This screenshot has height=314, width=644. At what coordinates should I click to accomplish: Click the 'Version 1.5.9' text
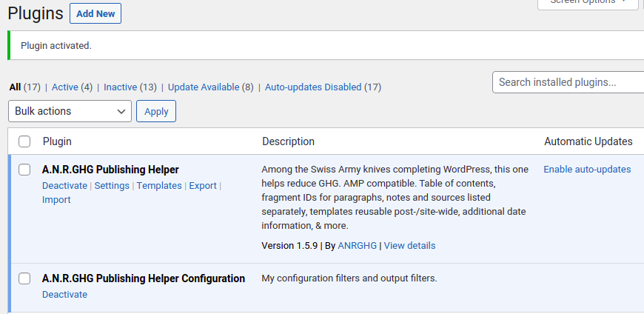(289, 246)
